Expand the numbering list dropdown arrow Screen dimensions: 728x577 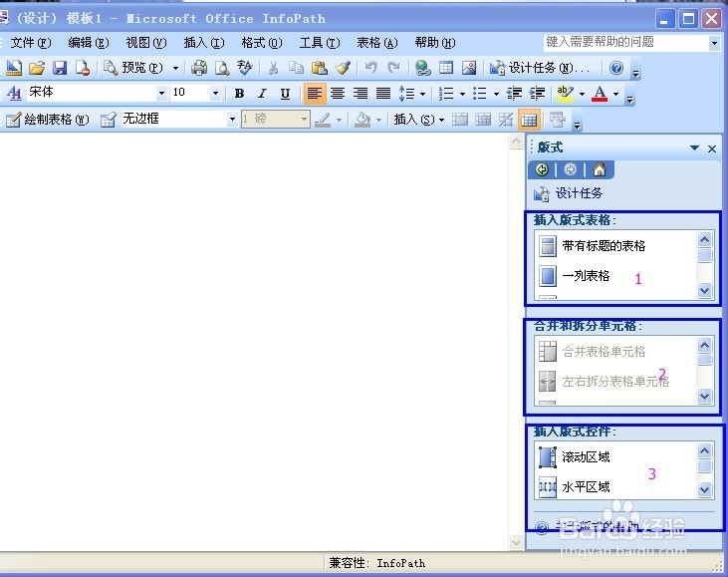click(x=462, y=94)
